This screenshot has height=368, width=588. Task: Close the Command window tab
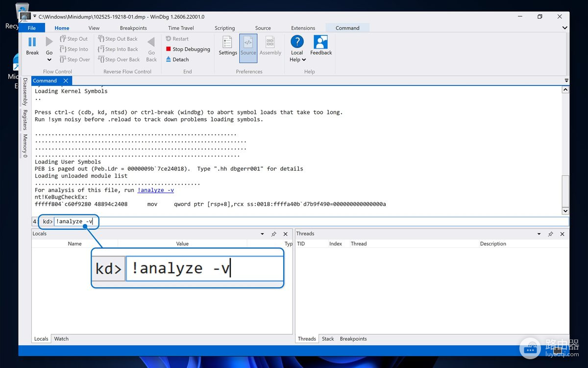pyautogui.click(x=66, y=80)
